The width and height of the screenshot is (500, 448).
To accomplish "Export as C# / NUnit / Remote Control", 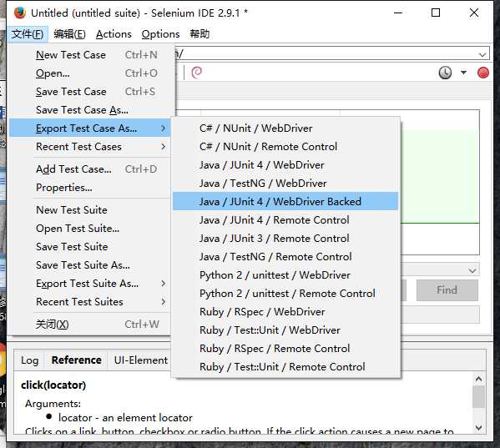I will 285,147.
